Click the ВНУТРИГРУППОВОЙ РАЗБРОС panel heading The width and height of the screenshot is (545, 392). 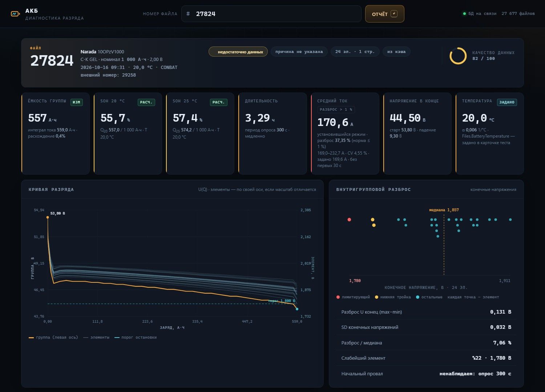pyautogui.click(x=374, y=189)
